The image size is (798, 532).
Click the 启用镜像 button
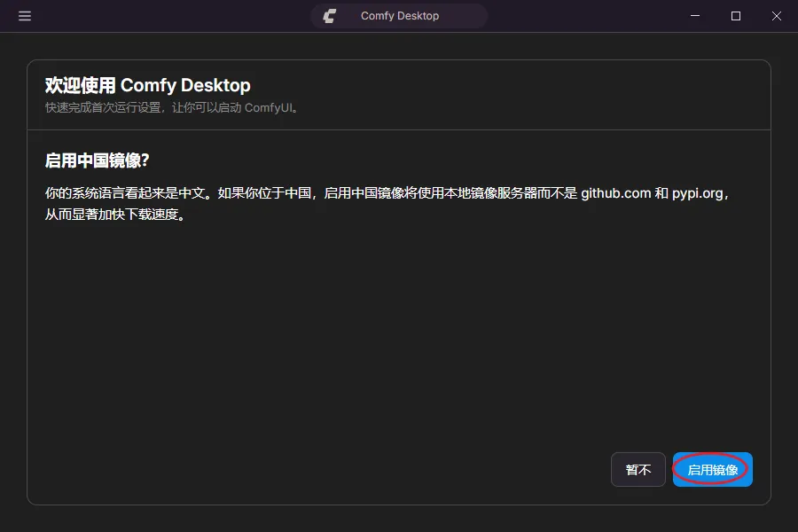712,469
